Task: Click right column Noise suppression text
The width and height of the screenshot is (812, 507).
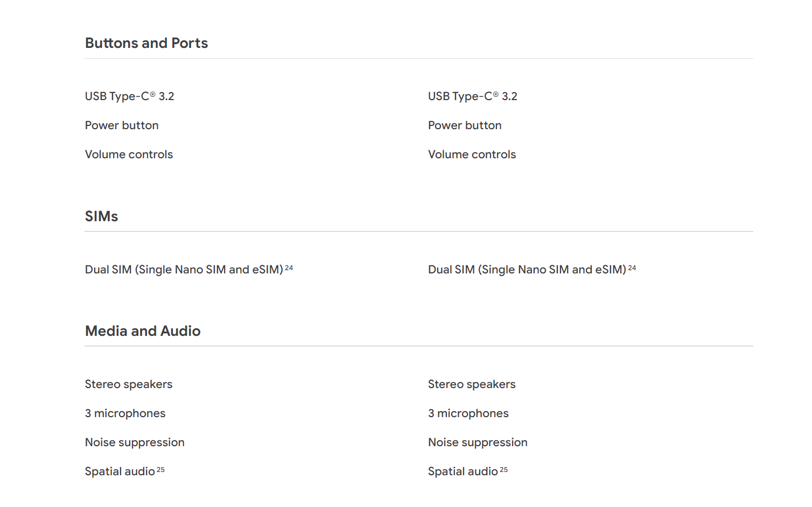Action: click(478, 442)
